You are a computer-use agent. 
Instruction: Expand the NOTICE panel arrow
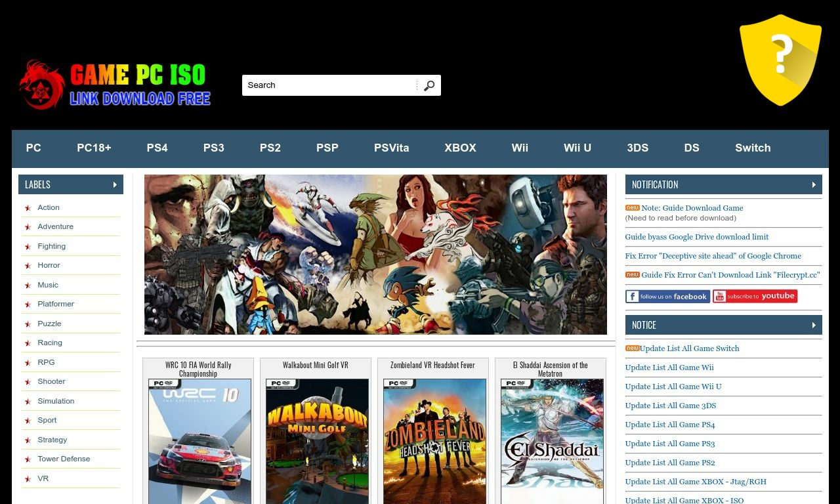(814, 325)
